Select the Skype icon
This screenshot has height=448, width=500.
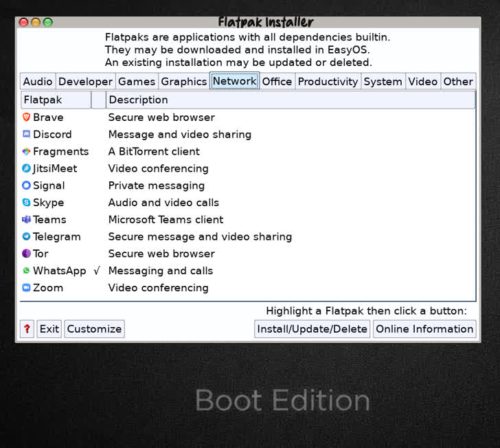click(x=27, y=203)
